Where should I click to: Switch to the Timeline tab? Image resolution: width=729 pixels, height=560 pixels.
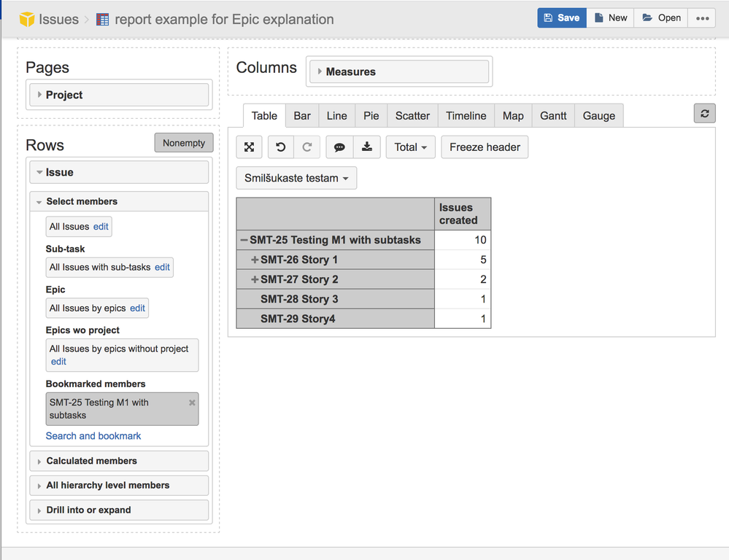(x=466, y=116)
